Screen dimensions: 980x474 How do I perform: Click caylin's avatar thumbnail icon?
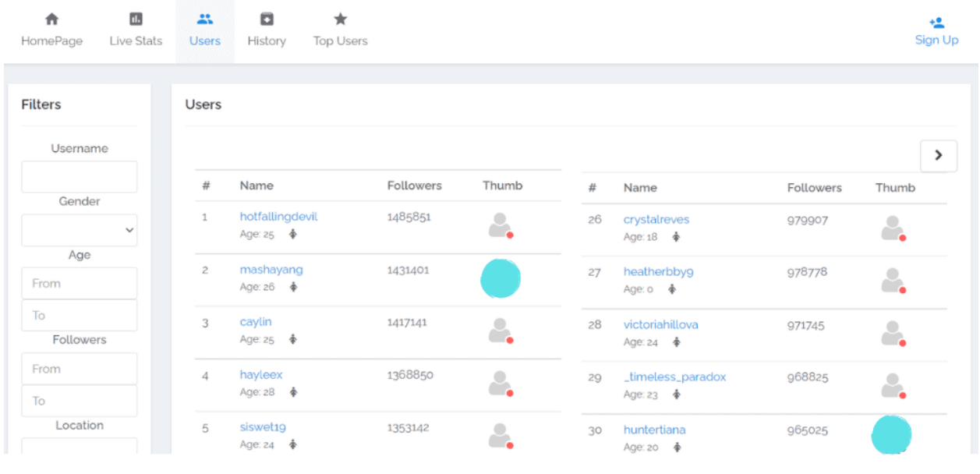coord(501,331)
